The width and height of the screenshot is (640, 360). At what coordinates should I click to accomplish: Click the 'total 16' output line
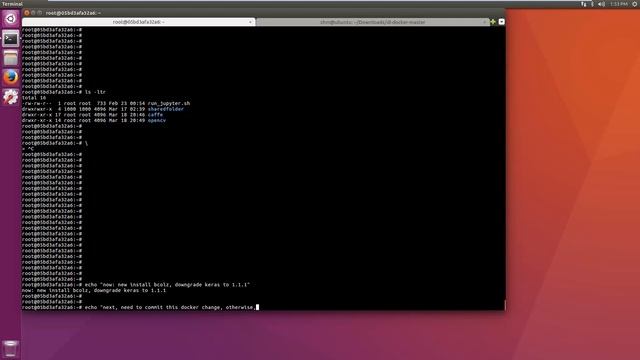(34, 98)
